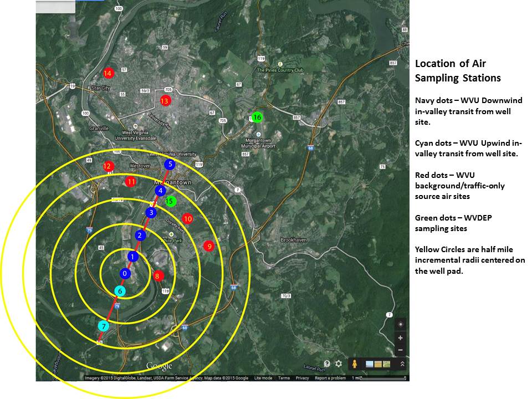Screen dimensions: 532x399
Task: Click the Google logo on the map
Action: click(159, 366)
